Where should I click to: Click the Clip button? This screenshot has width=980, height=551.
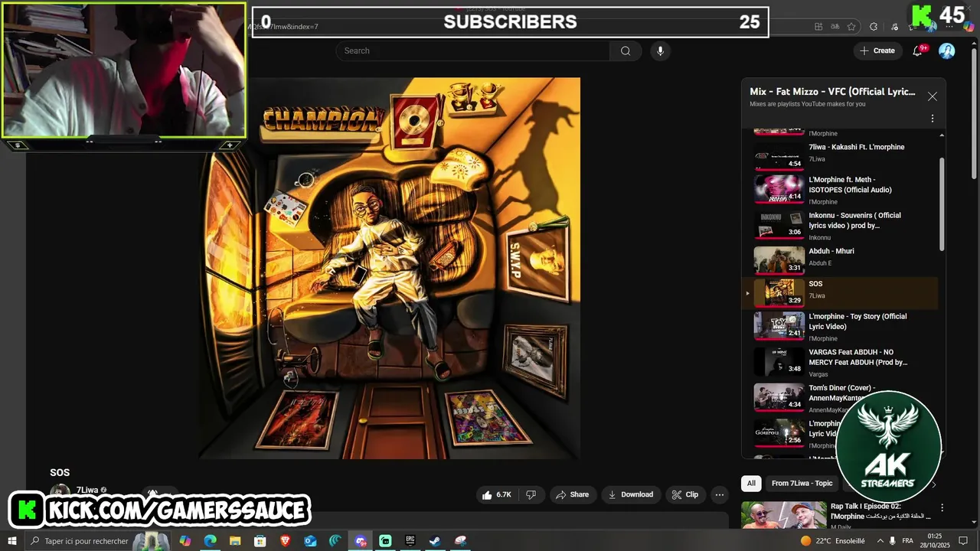tap(684, 494)
